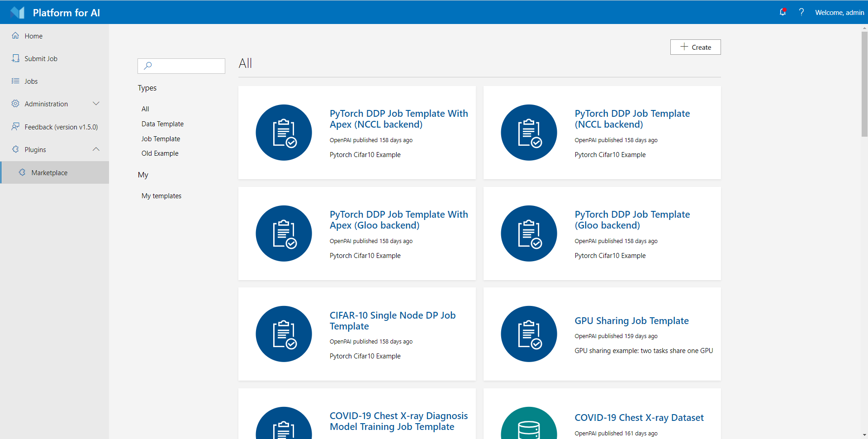Click the Home house icon in sidebar
This screenshot has width=868, height=439.
[x=15, y=36]
